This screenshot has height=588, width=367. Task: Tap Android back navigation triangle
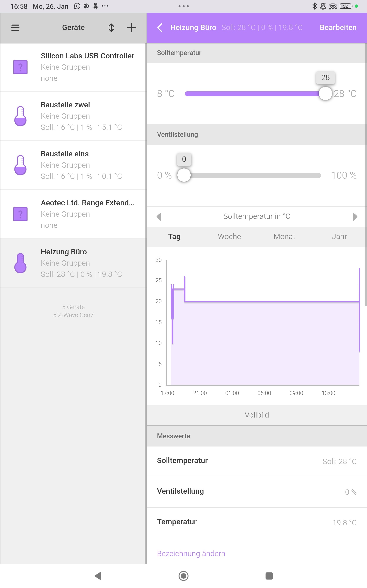click(x=98, y=576)
